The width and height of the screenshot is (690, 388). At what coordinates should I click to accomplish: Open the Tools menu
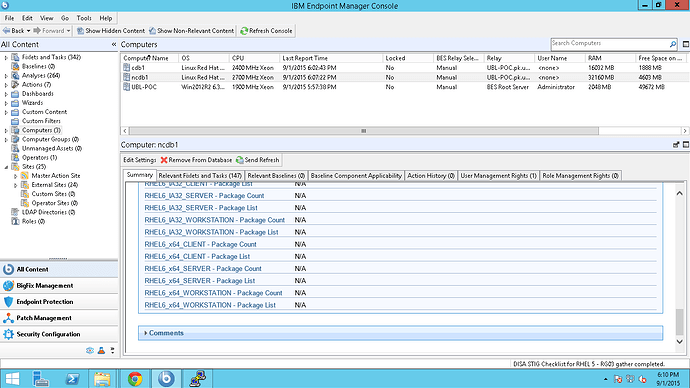(84, 18)
